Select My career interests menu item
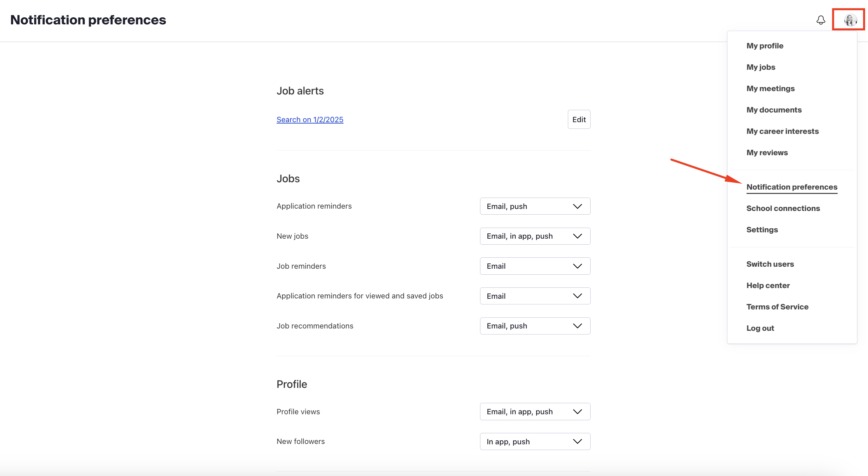Screen dimensions: 868x476 pos(783,131)
